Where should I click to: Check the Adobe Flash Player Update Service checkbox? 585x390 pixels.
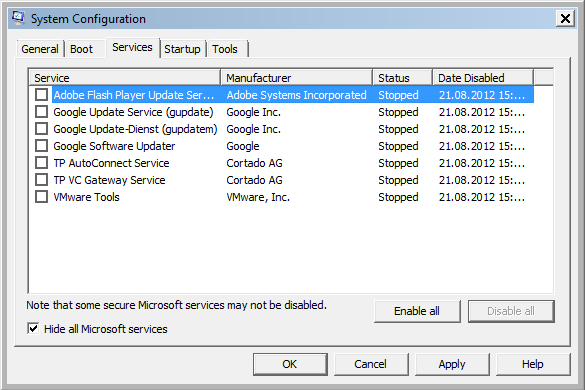[x=41, y=95]
